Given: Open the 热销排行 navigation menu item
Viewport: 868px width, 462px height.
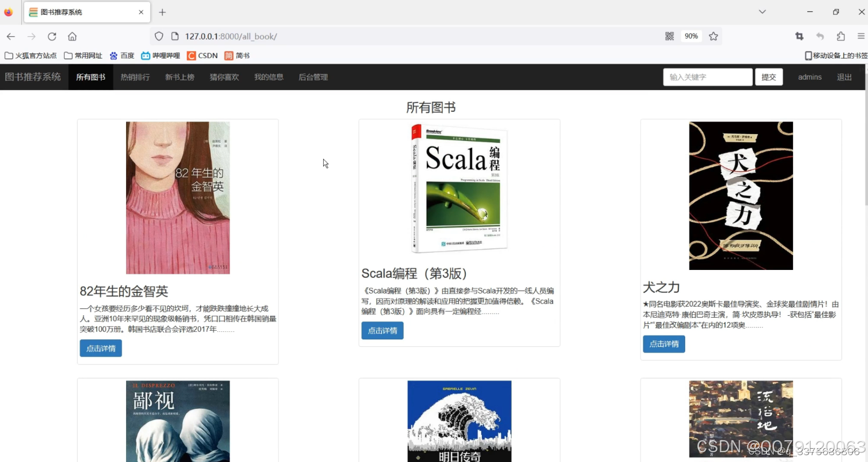Looking at the screenshot, I should tap(135, 77).
